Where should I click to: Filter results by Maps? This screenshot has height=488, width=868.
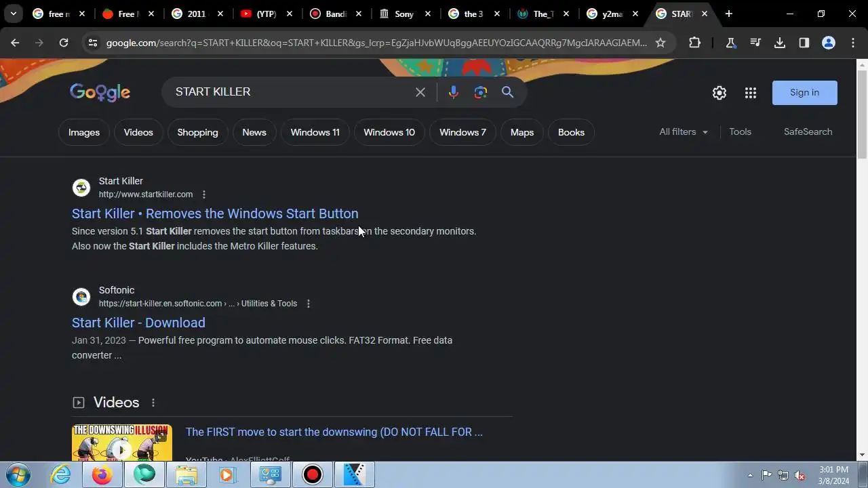coord(522,132)
